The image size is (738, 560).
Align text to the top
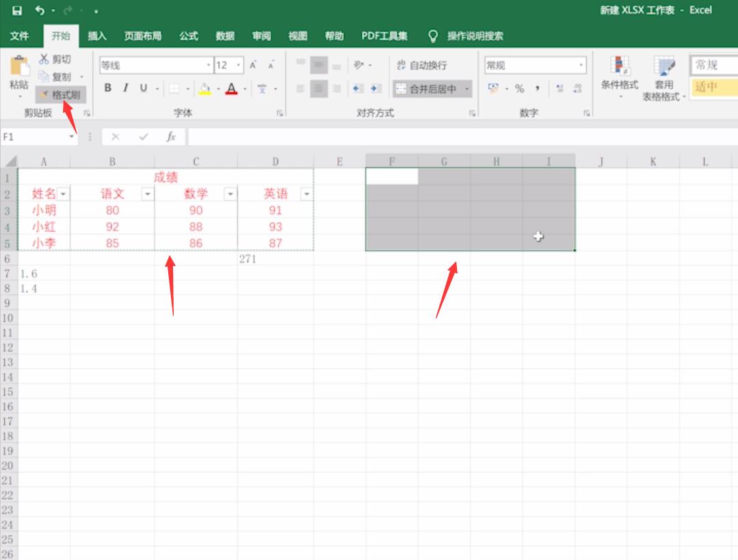[x=301, y=63]
